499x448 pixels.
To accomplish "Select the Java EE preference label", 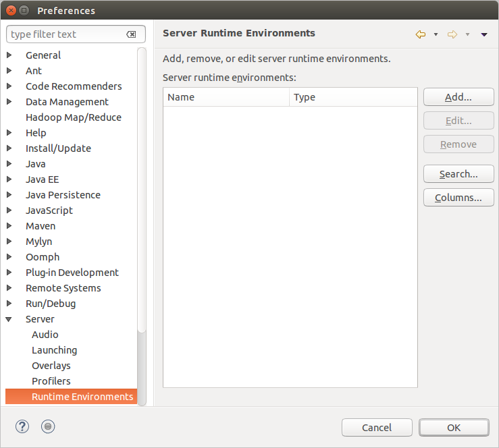I will pos(43,179).
